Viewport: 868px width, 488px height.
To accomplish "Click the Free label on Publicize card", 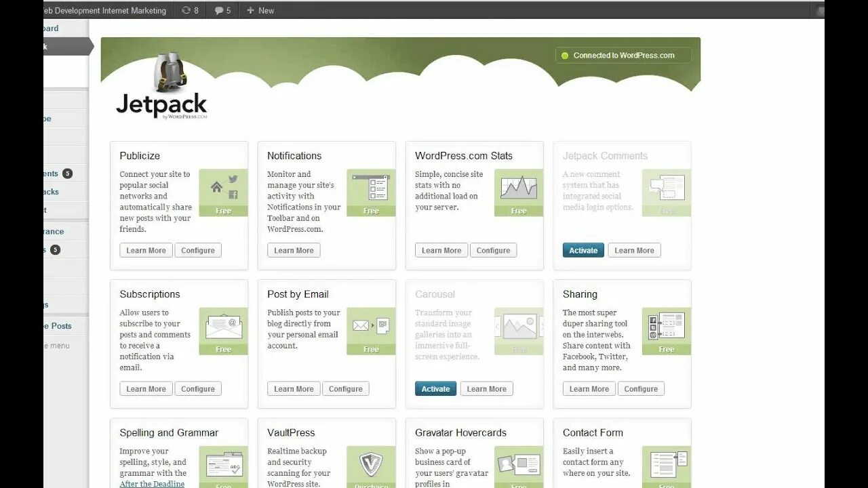I will (x=224, y=211).
